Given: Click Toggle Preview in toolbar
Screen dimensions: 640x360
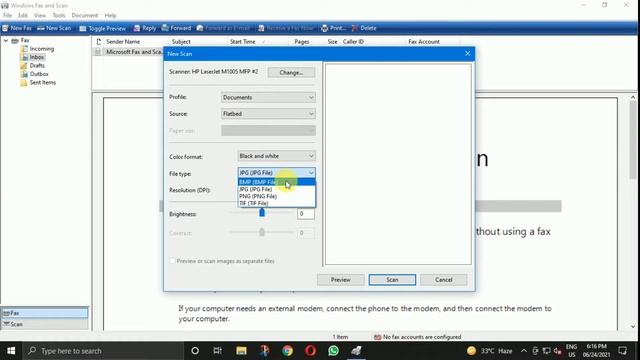Looking at the screenshot, I should tap(102, 28).
